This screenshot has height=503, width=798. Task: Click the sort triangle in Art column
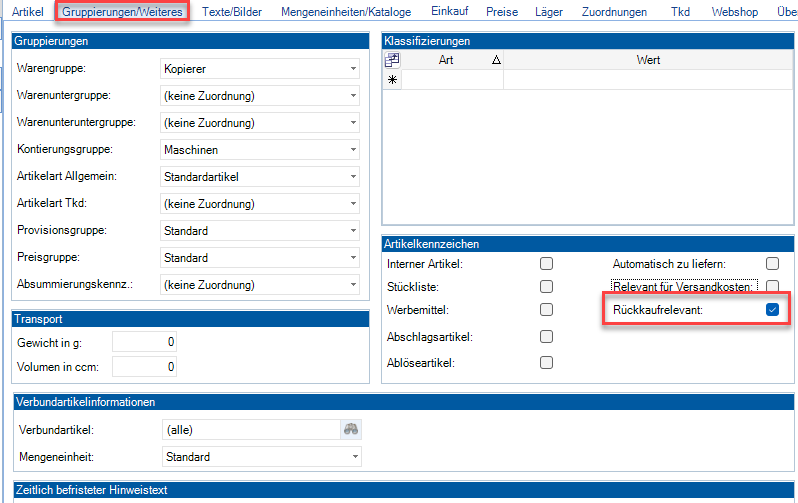496,60
